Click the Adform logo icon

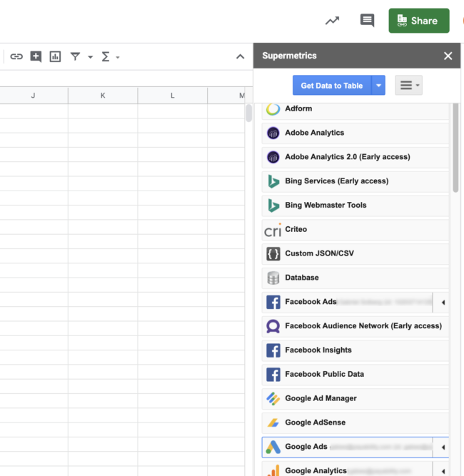(273, 109)
